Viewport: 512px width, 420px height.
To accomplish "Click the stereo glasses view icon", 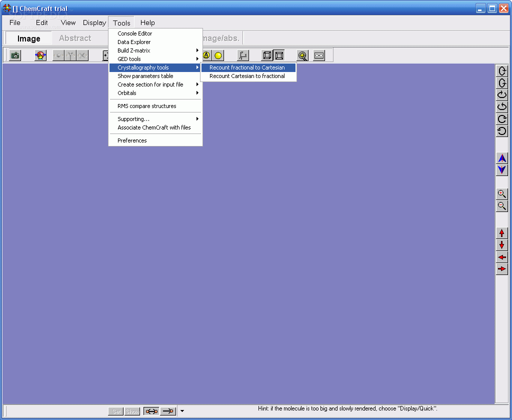I will [319, 55].
